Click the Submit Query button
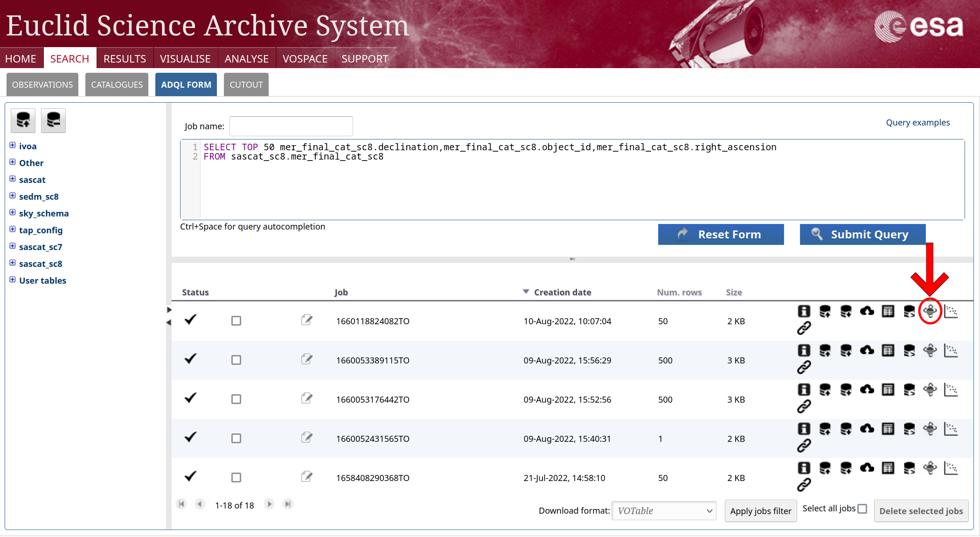This screenshot has width=980, height=537. click(862, 234)
